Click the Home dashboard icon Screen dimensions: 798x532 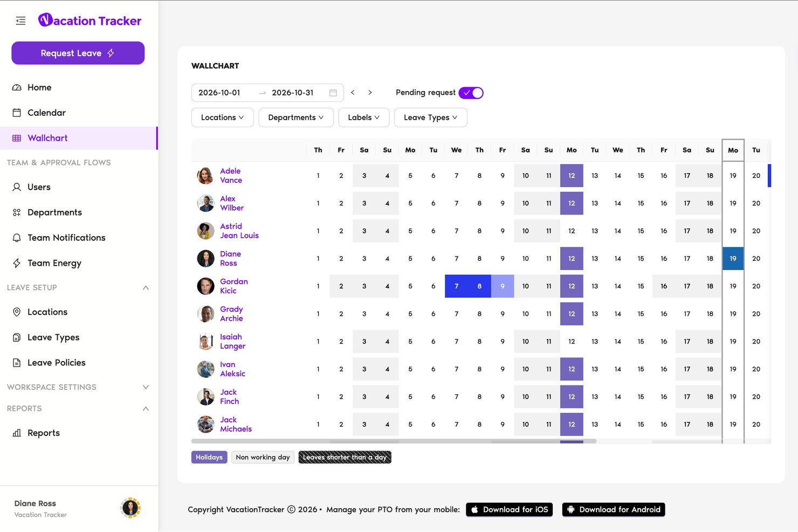[17, 87]
